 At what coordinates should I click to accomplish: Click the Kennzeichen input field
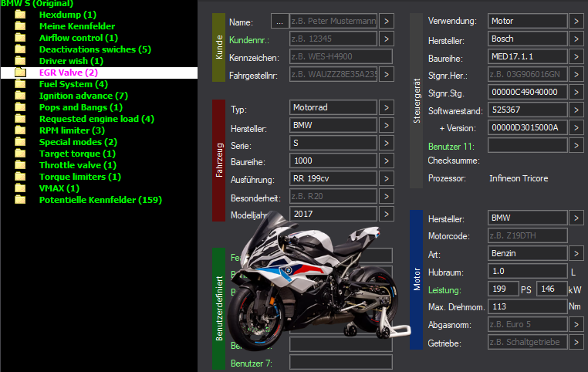pos(341,56)
